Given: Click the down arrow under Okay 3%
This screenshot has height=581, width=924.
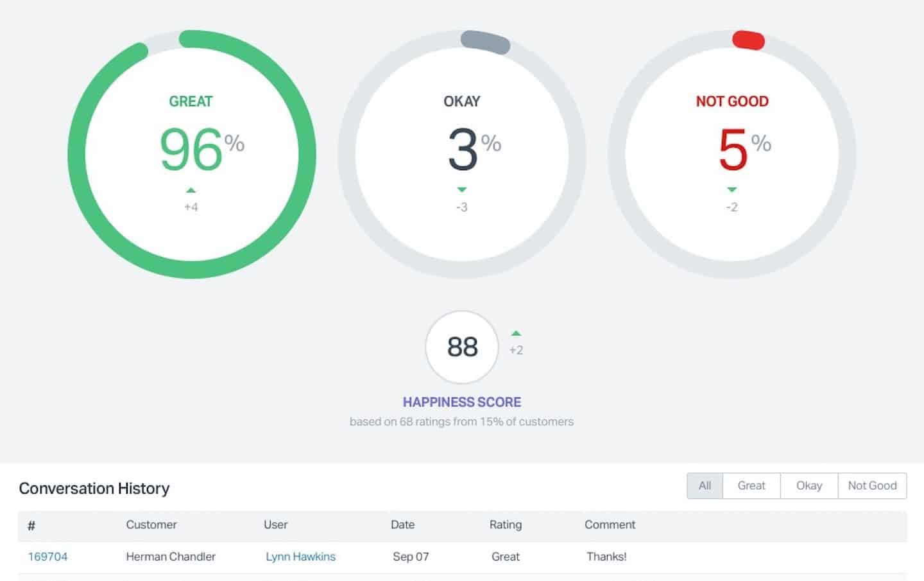Looking at the screenshot, I should 461,189.
